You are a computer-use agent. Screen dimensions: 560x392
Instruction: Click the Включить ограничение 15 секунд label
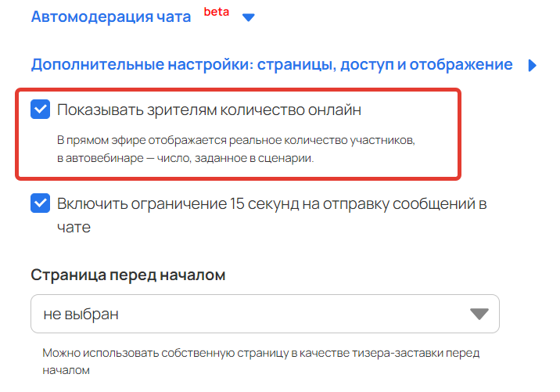pos(271,215)
